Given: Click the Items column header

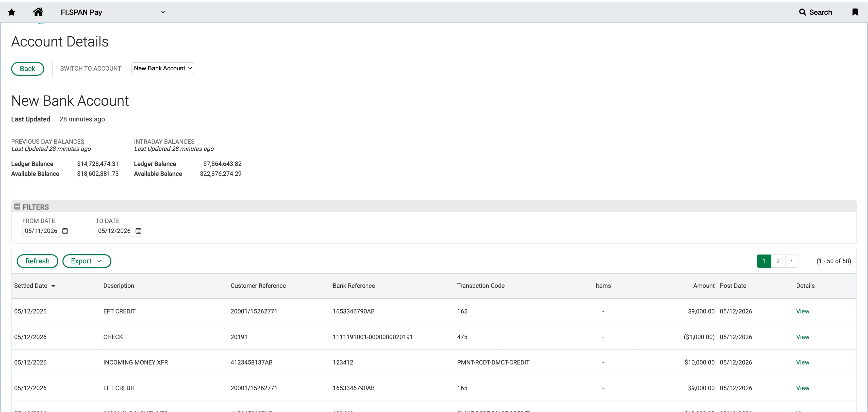Looking at the screenshot, I should [603, 286].
